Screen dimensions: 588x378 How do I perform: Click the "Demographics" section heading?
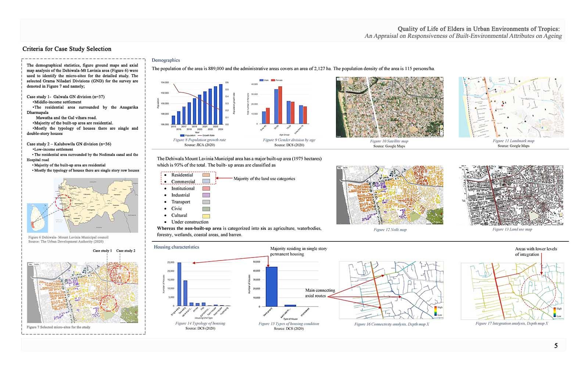[x=166, y=60]
